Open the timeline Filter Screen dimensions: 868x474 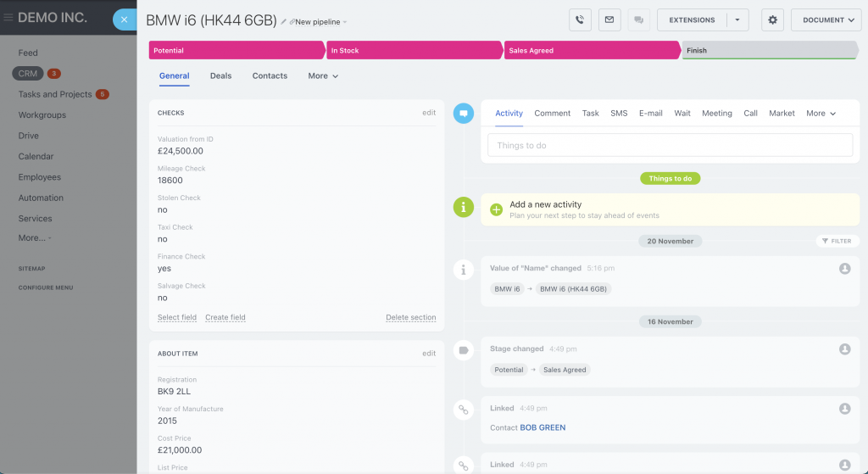coord(837,241)
